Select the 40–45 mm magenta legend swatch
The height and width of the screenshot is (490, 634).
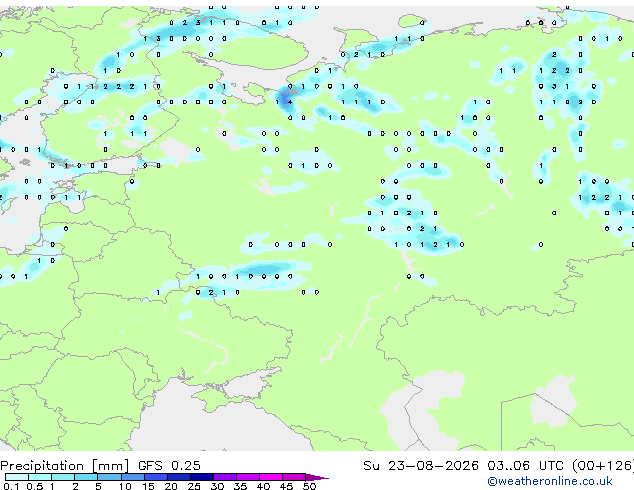271,477
